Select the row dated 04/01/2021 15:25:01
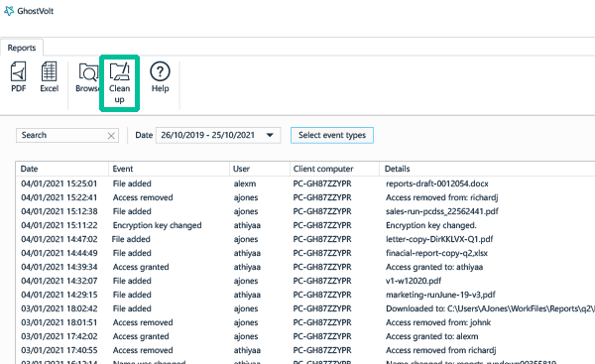Image resolution: width=595 pixels, height=364 pixels. (305, 183)
